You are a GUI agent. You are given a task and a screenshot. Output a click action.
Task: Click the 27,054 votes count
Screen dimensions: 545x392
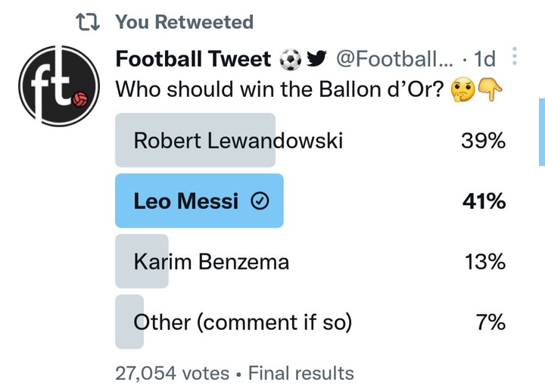point(172,373)
